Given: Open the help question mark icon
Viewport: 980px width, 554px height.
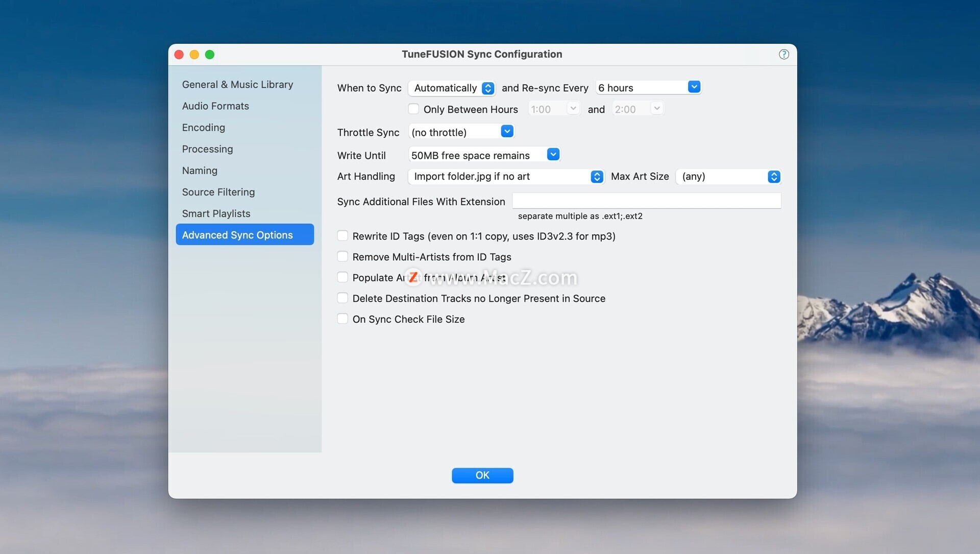Looking at the screenshot, I should (x=783, y=54).
